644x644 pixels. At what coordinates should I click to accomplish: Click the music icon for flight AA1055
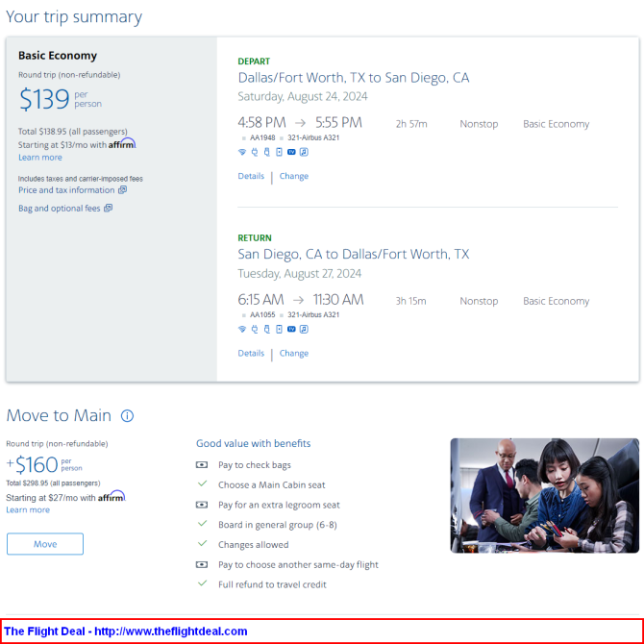point(304,329)
